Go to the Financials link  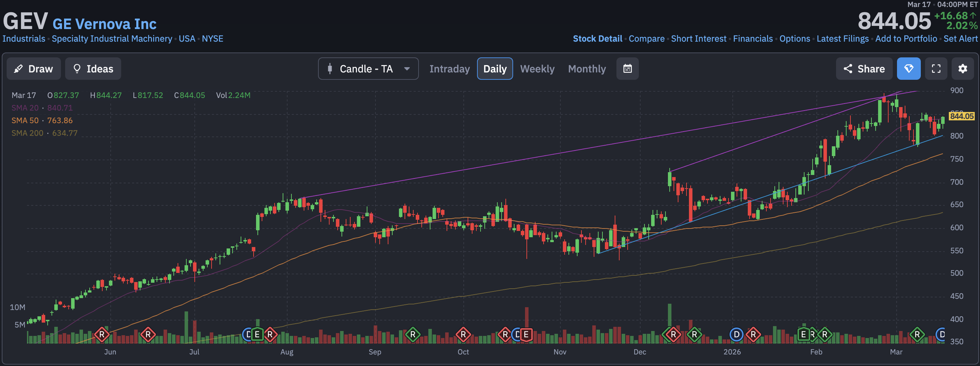(752, 39)
